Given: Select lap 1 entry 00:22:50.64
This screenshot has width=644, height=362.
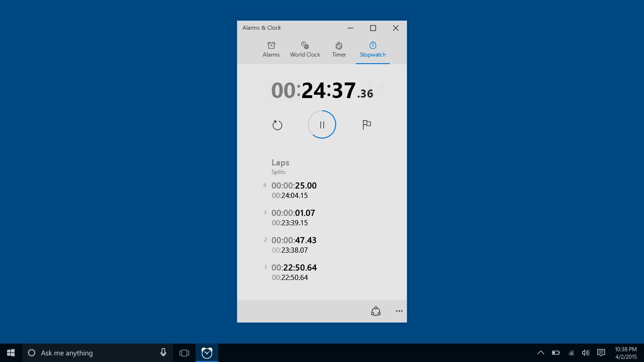Looking at the screenshot, I should tap(294, 268).
